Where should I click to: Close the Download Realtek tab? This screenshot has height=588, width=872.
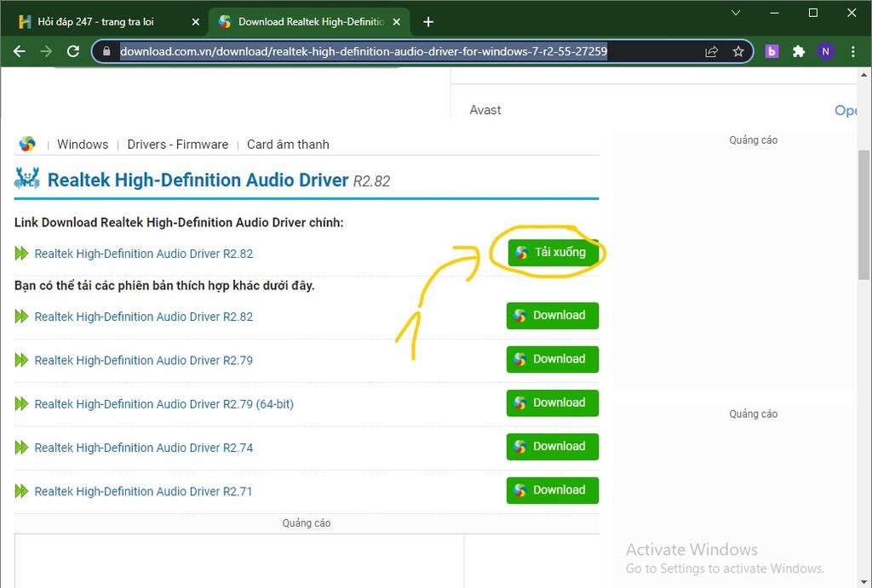pos(396,21)
